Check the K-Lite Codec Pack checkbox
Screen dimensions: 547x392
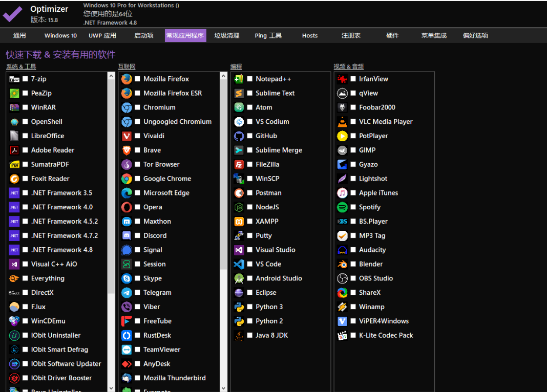353,335
